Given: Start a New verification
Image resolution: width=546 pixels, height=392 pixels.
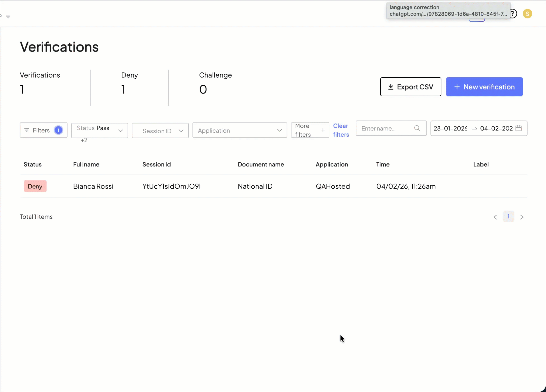Looking at the screenshot, I should [x=484, y=87].
